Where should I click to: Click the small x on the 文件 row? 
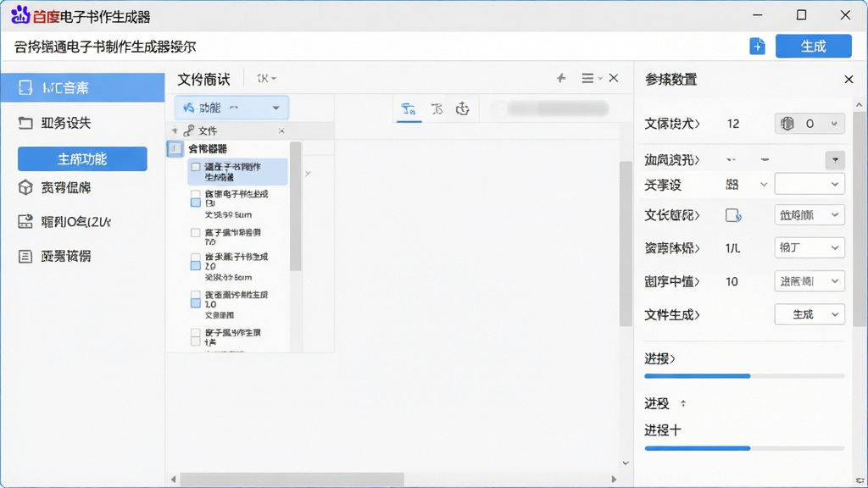281,131
